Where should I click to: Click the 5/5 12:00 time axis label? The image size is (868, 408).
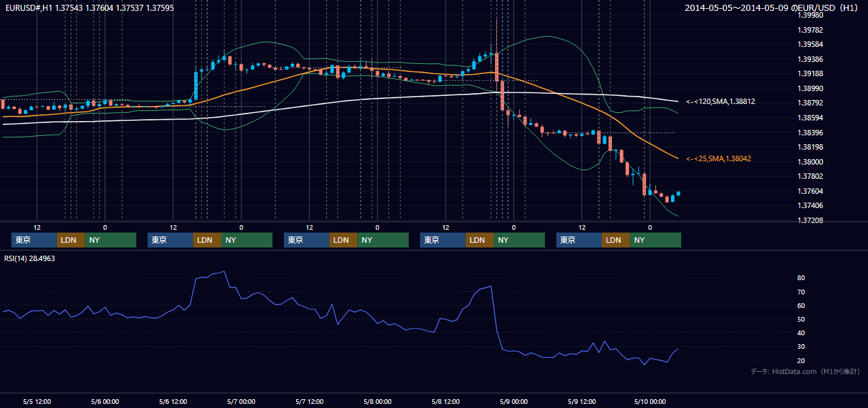(37, 401)
